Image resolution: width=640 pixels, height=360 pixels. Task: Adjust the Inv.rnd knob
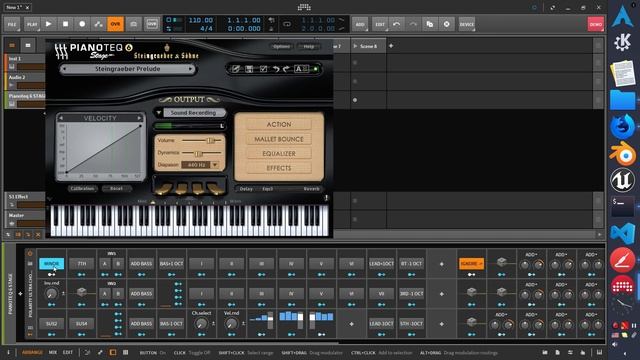51,293
